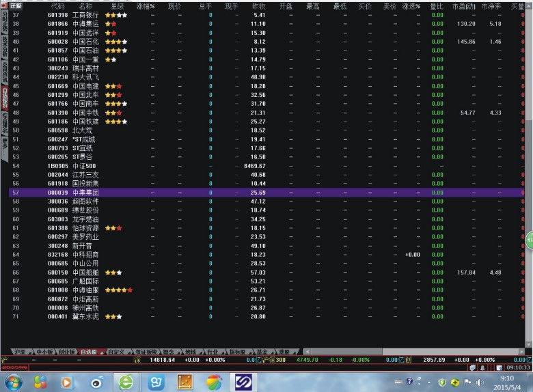Switch to 技术分析 side tab

[4, 46]
